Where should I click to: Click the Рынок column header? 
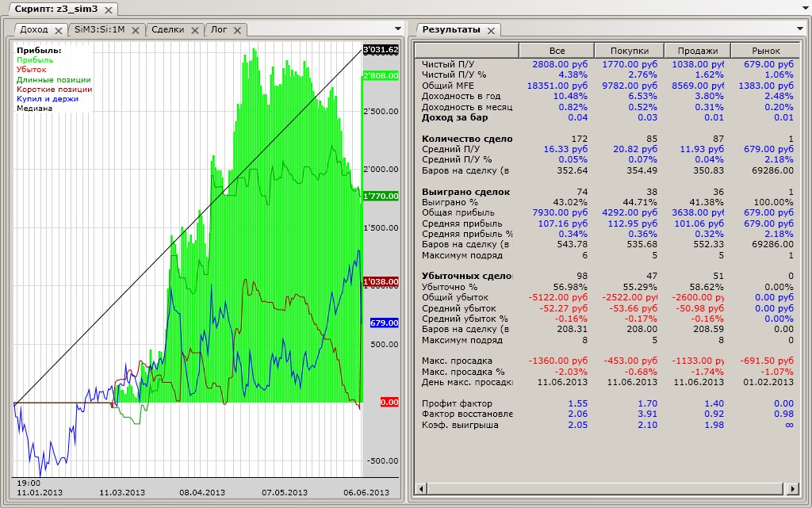pos(765,50)
